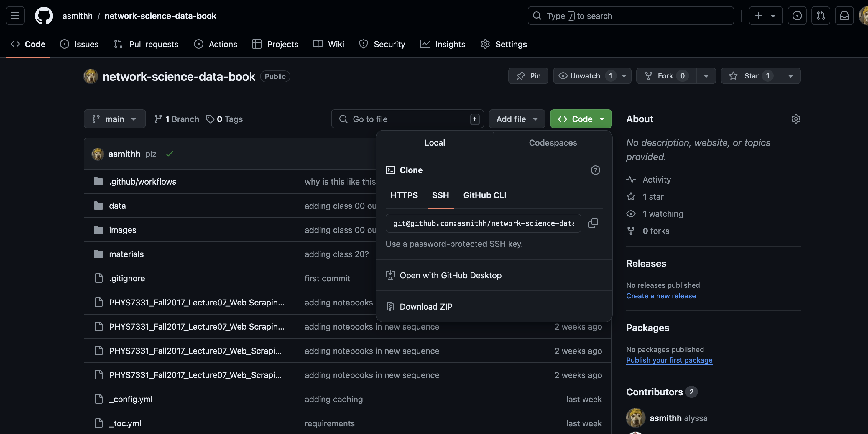The image size is (868, 434).
Task: Open the .gitignore file
Action: coord(127,278)
